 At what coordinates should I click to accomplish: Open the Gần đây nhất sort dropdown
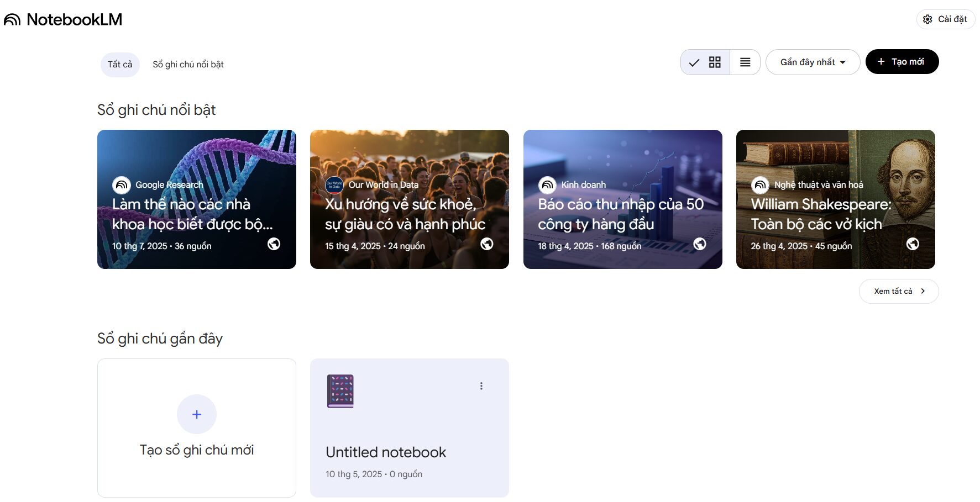pyautogui.click(x=812, y=62)
